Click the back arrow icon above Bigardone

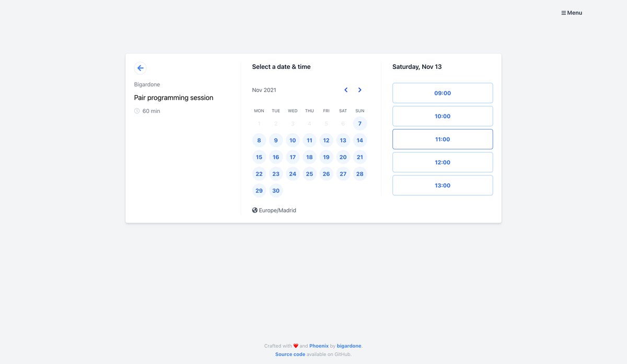click(140, 68)
